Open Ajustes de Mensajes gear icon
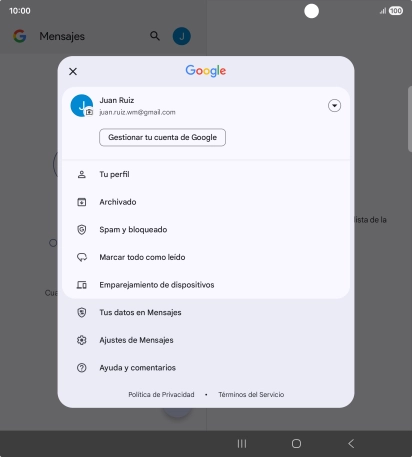The height and width of the screenshot is (457, 412). (82, 340)
